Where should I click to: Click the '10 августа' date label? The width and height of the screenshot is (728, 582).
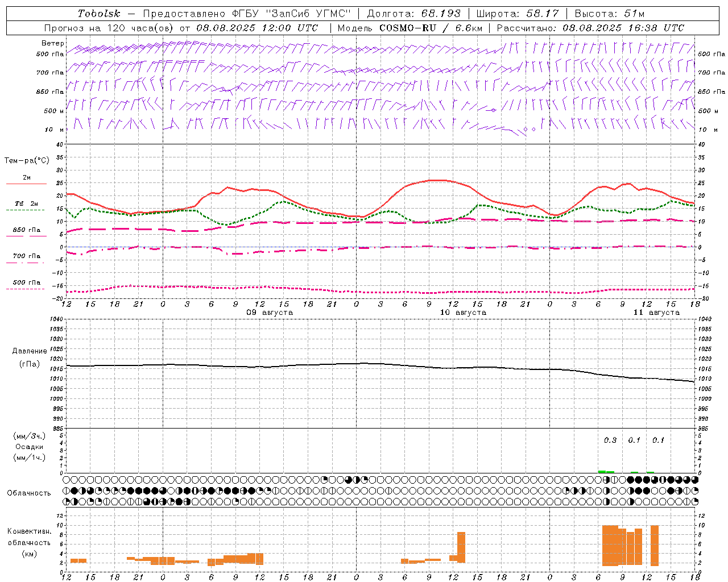pos(463,313)
